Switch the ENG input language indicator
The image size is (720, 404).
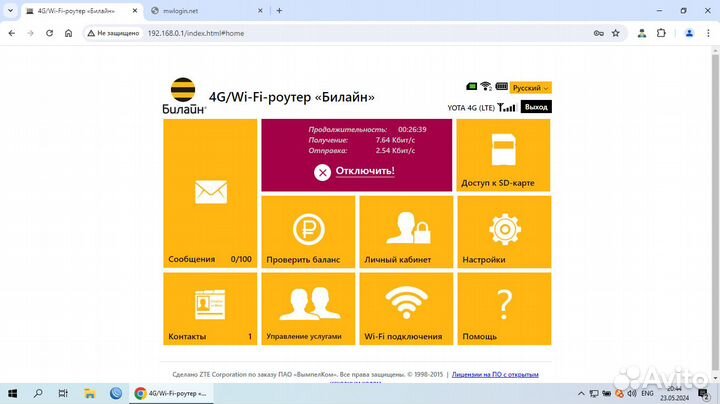click(x=647, y=393)
